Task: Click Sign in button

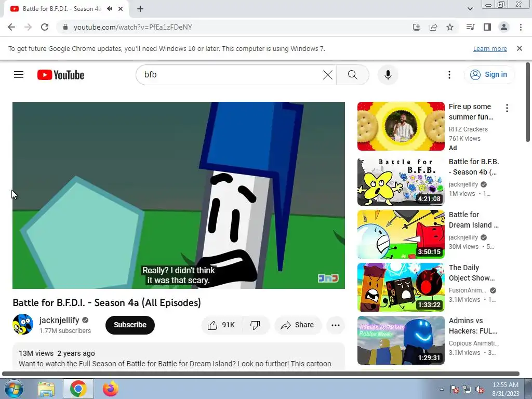Action: coord(489,75)
